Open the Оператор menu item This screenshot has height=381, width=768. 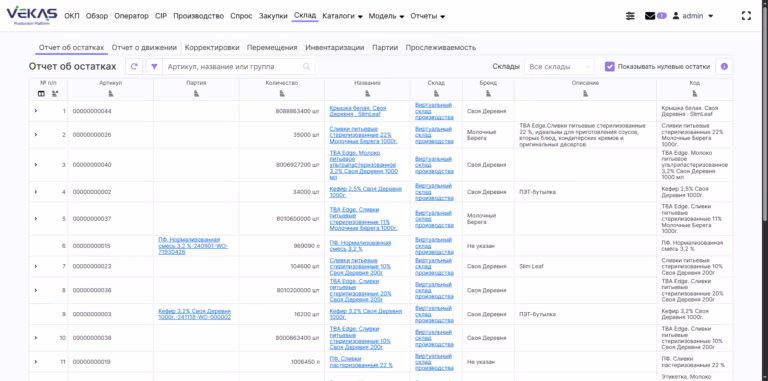(x=131, y=16)
